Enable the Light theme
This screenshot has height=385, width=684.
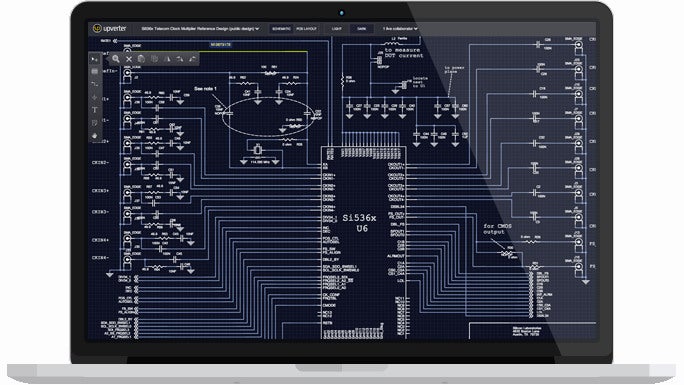click(x=337, y=29)
